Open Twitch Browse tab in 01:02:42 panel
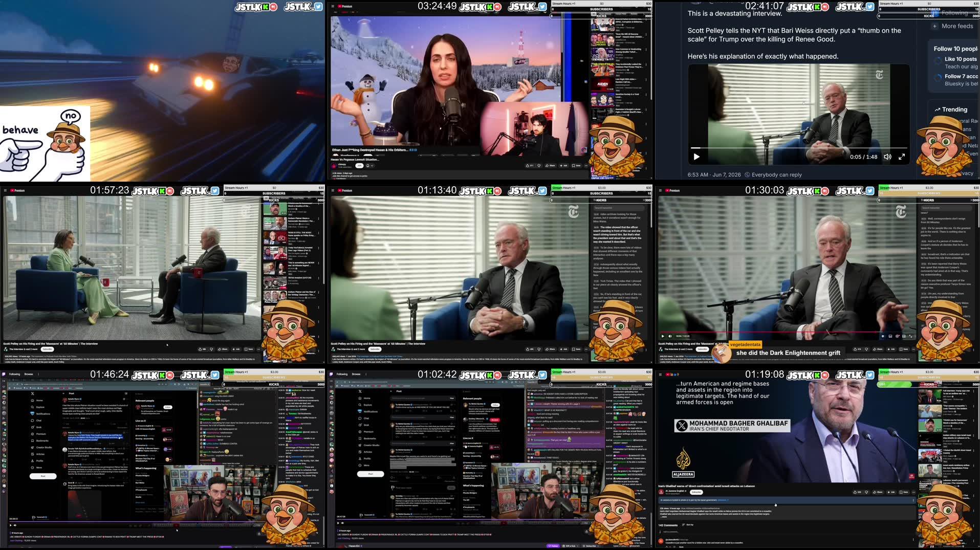This screenshot has height=550, width=980. click(356, 374)
